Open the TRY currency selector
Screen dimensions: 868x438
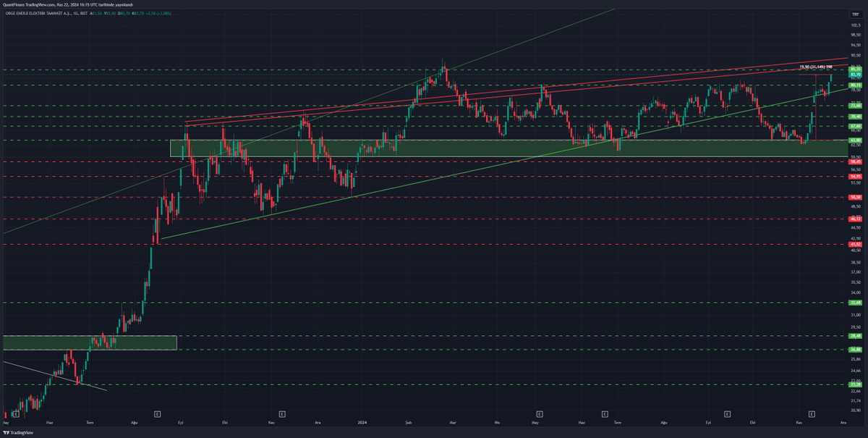click(x=856, y=14)
